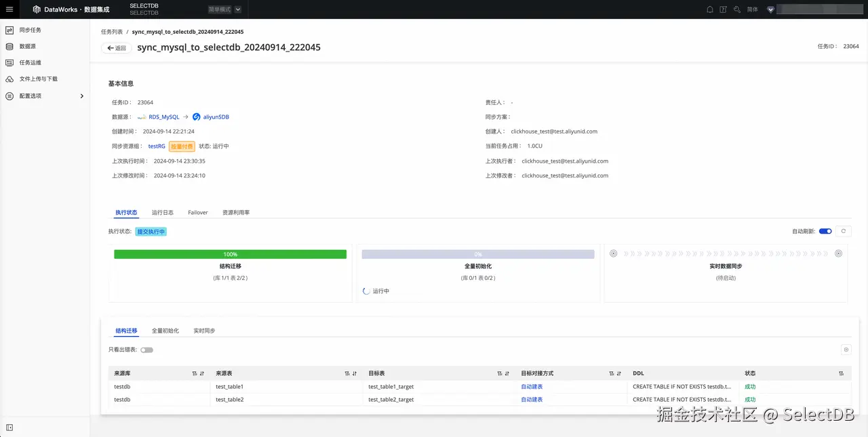The width and height of the screenshot is (868, 437).
Task: Switch to the 全量初始化 lower tab
Action: [x=165, y=331]
